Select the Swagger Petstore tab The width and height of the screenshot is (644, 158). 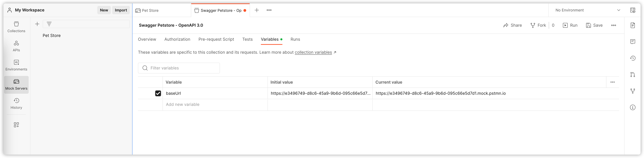coord(220,11)
